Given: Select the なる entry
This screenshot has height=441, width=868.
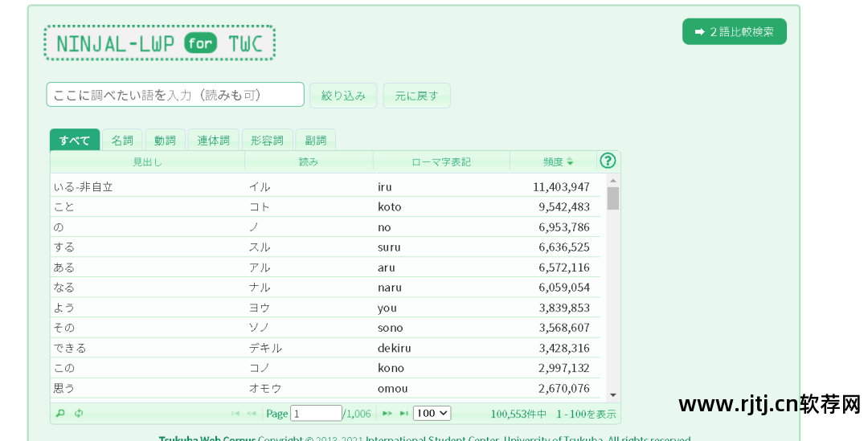Looking at the screenshot, I should (x=63, y=288).
